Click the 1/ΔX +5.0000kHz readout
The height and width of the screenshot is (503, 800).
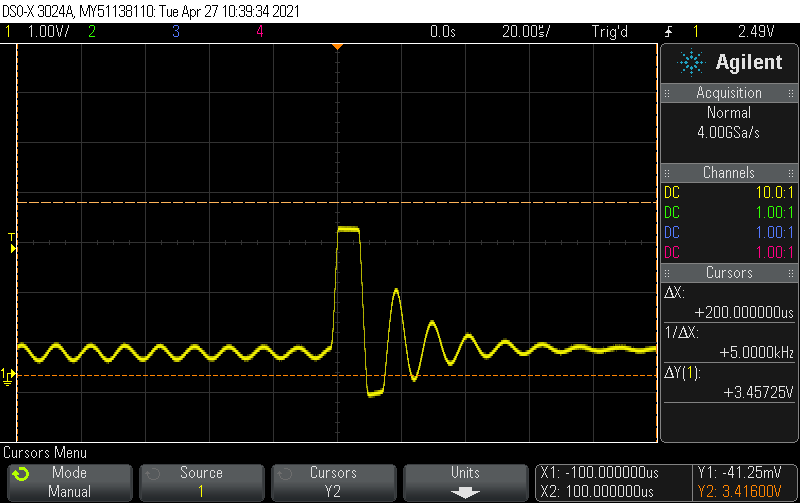pyautogui.click(x=729, y=343)
